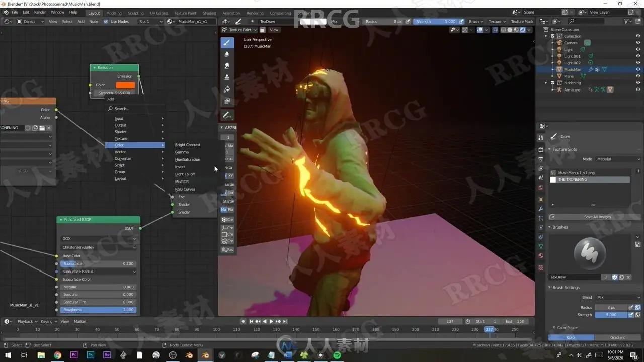Open the Blend Mix dropdown in Brush Settings
The height and width of the screenshot is (362, 644).
pos(618,297)
